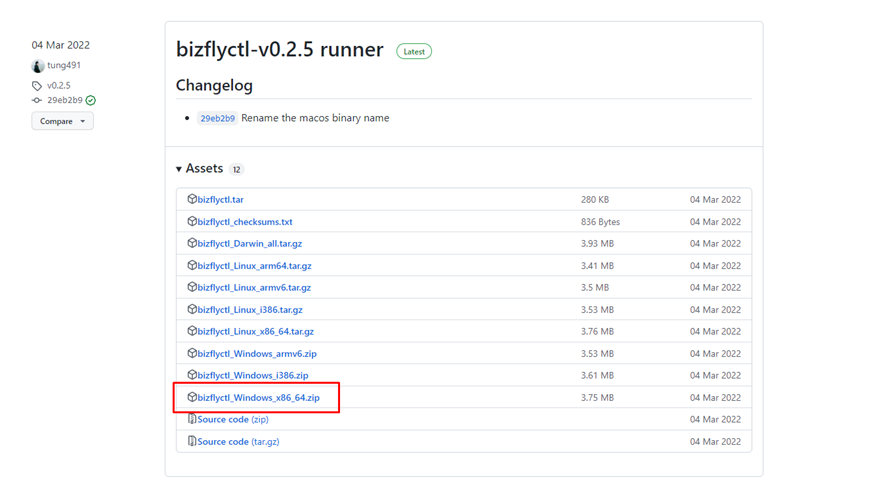Click package icon beside bizflyctl_Linux_arm64.tar.gz

click(192, 265)
